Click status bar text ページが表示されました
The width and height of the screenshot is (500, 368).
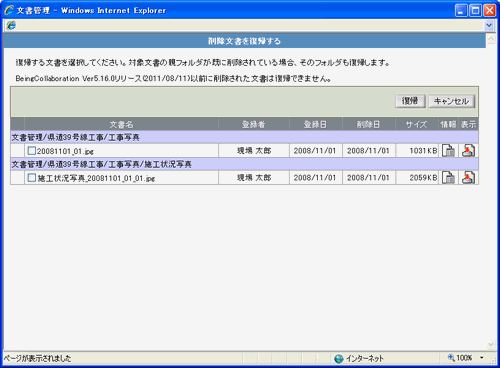point(37,358)
